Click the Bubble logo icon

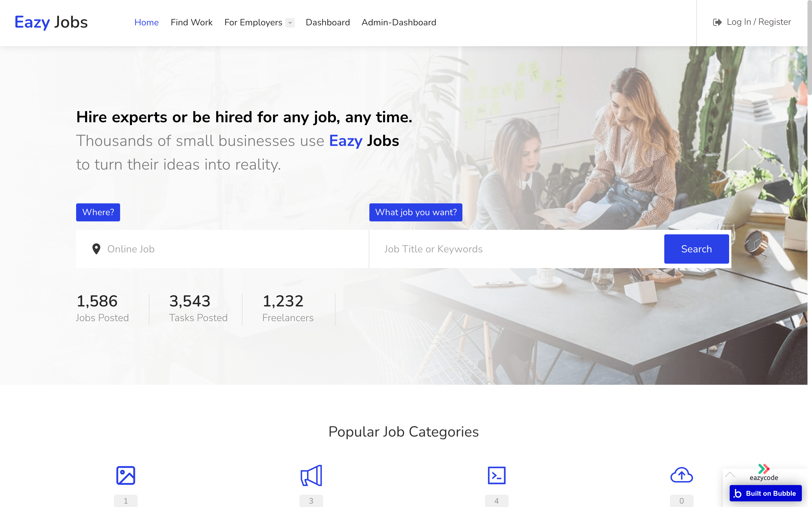tap(738, 493)
